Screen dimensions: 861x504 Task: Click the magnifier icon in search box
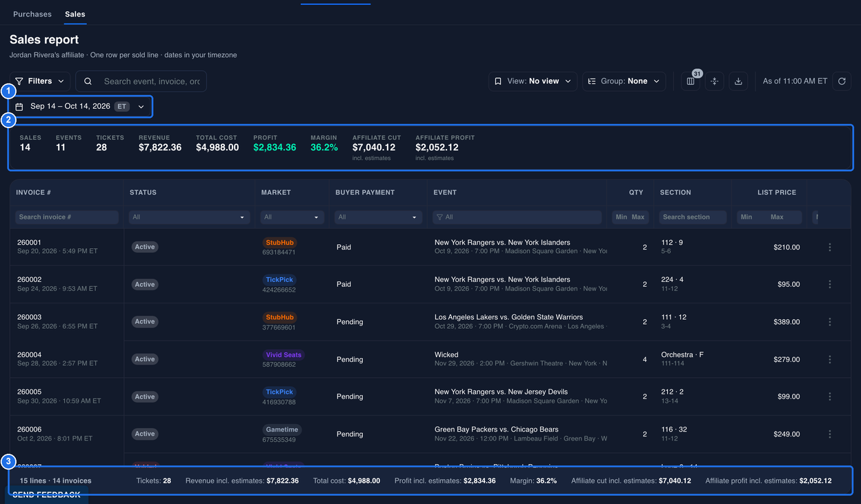coord(88,81)
